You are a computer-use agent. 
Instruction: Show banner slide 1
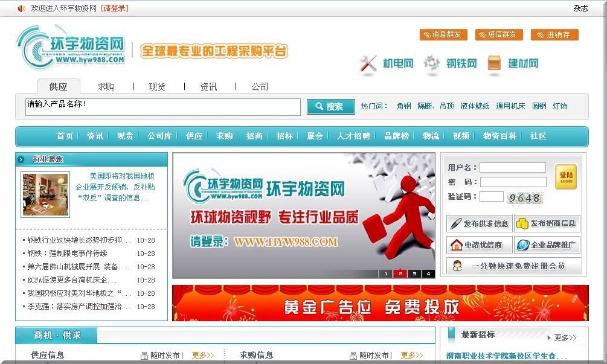click(x=386, y=273)
